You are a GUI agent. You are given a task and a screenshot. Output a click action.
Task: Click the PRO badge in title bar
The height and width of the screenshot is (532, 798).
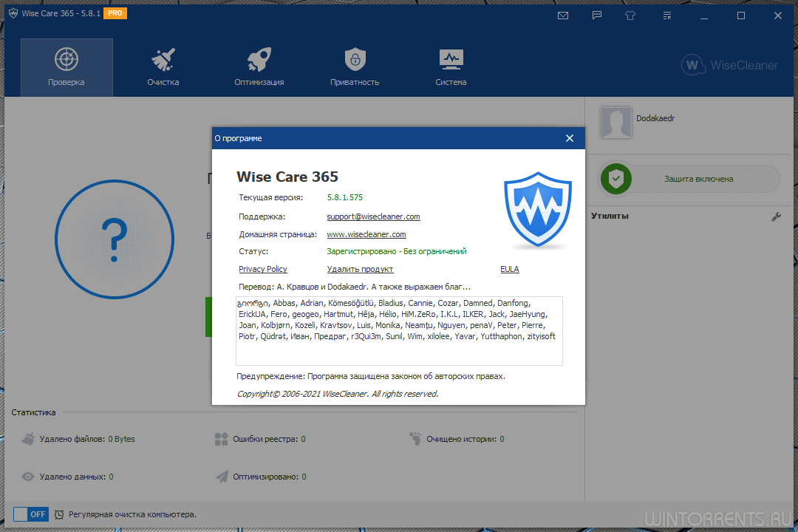[x=115, y=13]
